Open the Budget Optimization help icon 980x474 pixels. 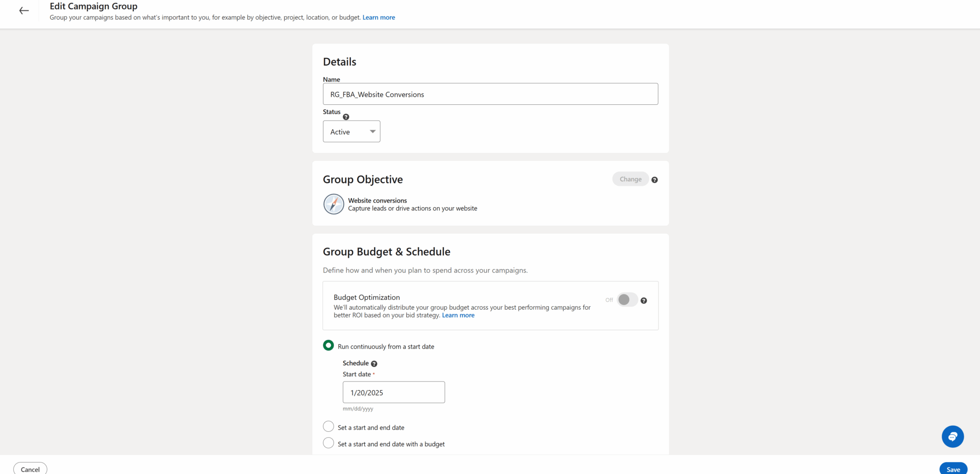point(644,301)
